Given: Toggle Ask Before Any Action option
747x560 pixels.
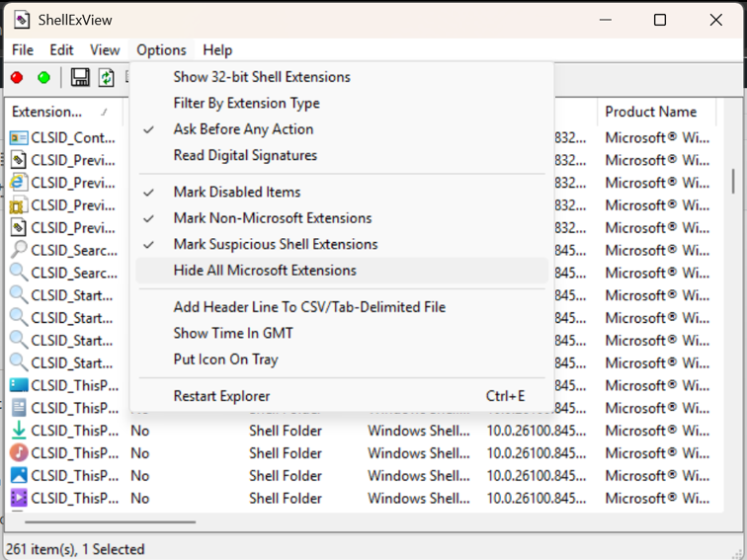Looking at the screenshot, I should (342, 129).
